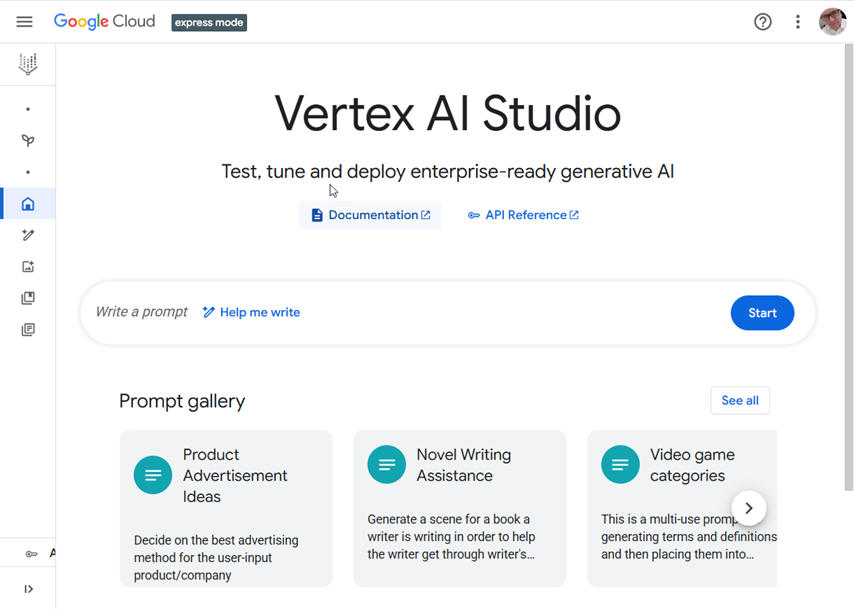Click the Video game categories teal icon
Screen dimensions: 854x609
pyautogui.click(x=620, y=465)
